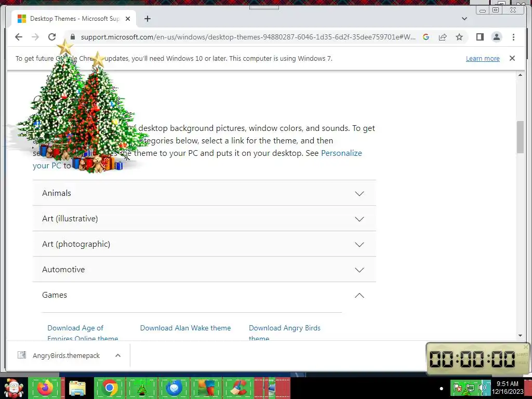The height and width of the screenshot is (399, 532).
Task: Open Action Center flag tray icon
Action: pos(457,388)
